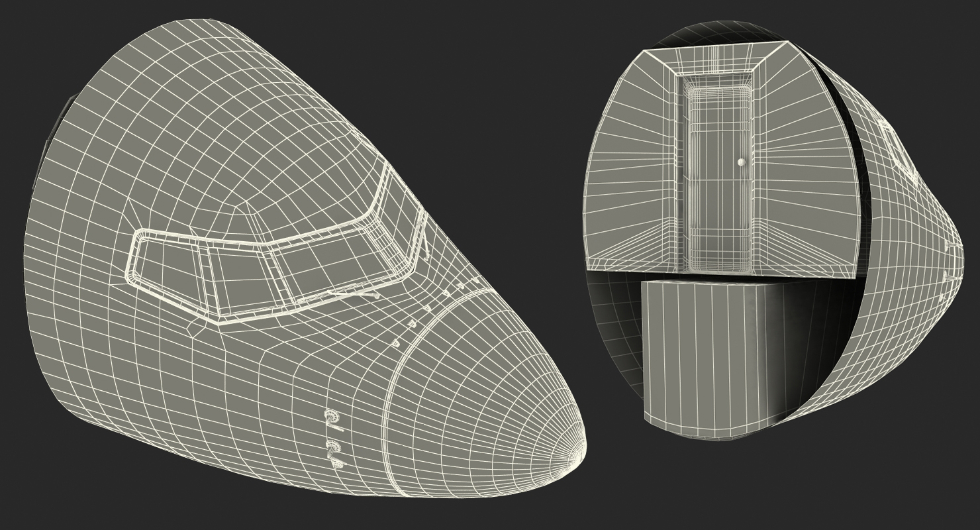Click the tip of the nose cone
Image resolution: width=980 pixels, height=530 pixels.
pos(581,451)
